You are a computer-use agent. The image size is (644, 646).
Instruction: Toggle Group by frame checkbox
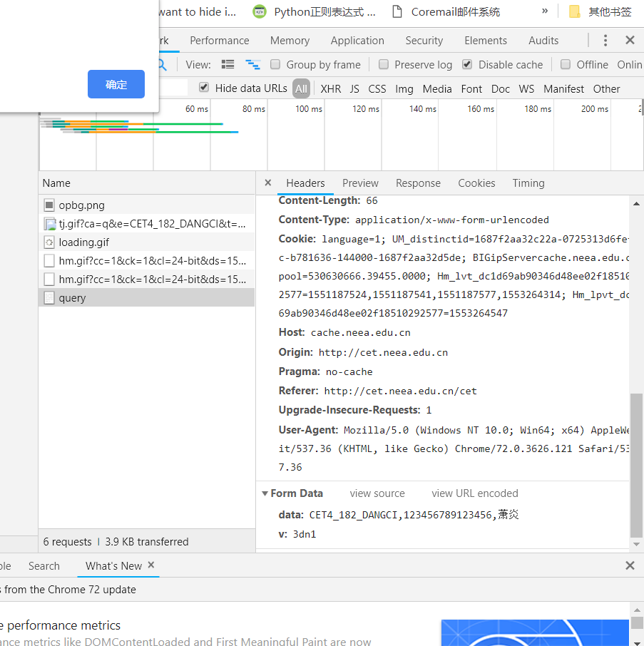275,65
